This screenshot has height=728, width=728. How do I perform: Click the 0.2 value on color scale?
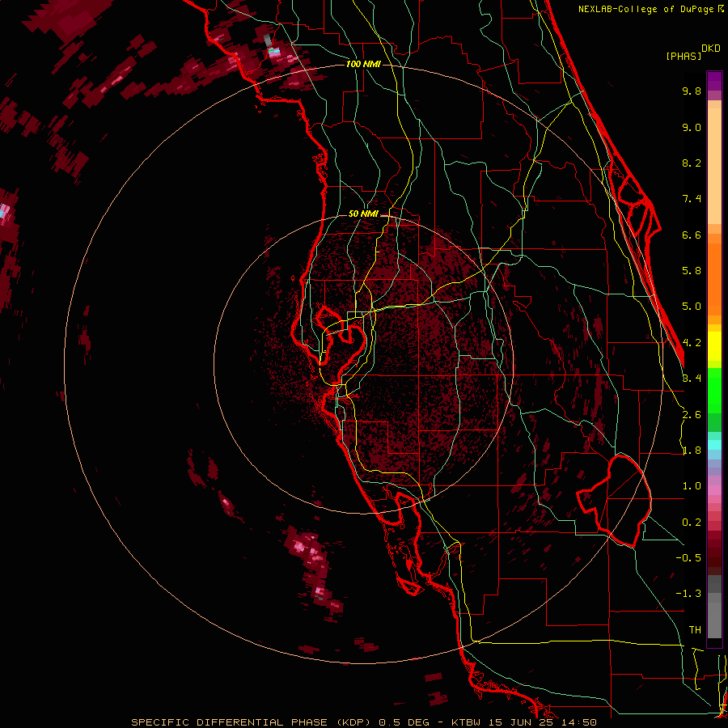point(692,523)
